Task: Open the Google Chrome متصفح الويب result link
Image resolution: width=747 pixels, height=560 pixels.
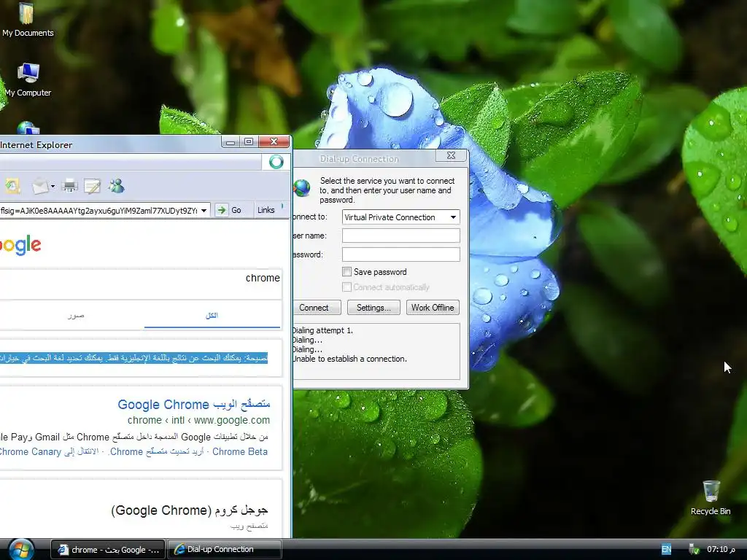Action: pos(193,404)
